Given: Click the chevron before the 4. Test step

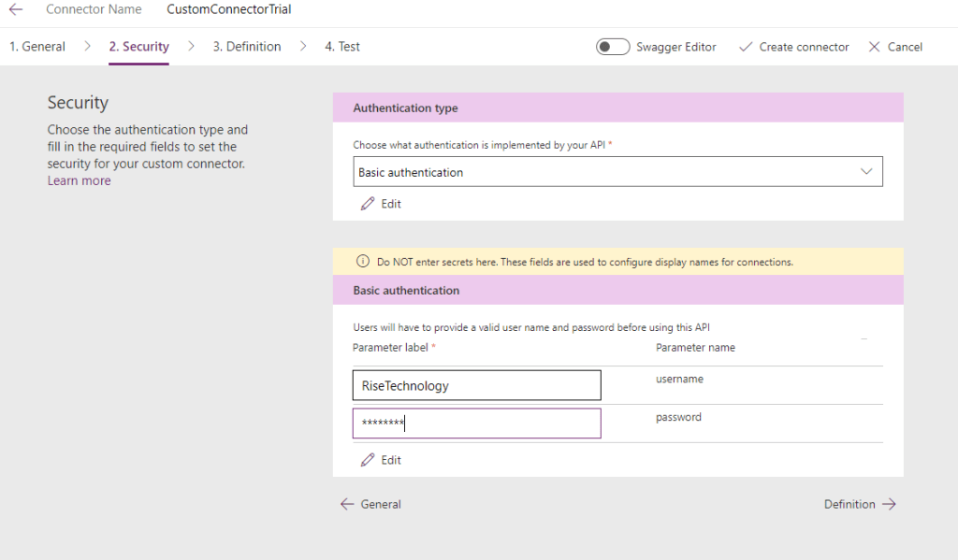Looking at the screenshot, I should point(303,46).
